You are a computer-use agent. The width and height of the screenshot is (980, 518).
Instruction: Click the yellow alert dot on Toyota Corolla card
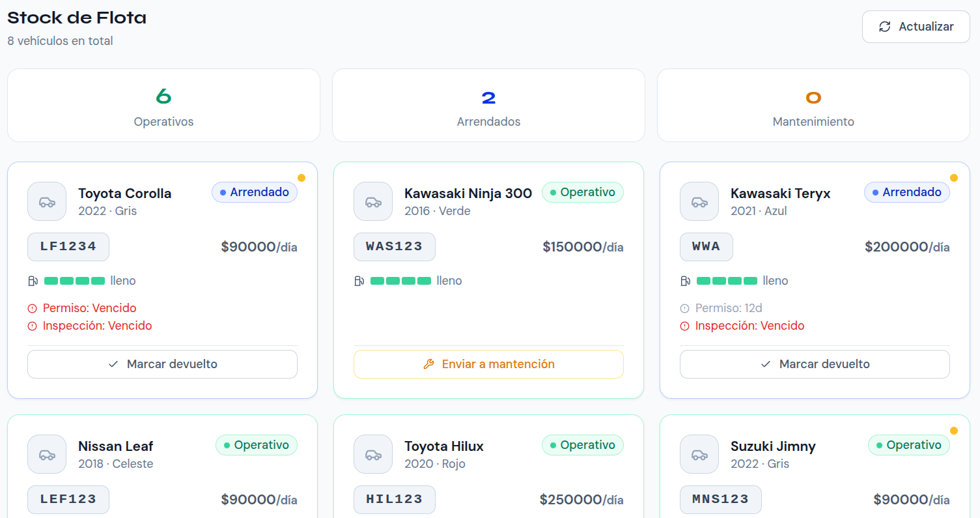pyautogui.click(x=301, y=178)
